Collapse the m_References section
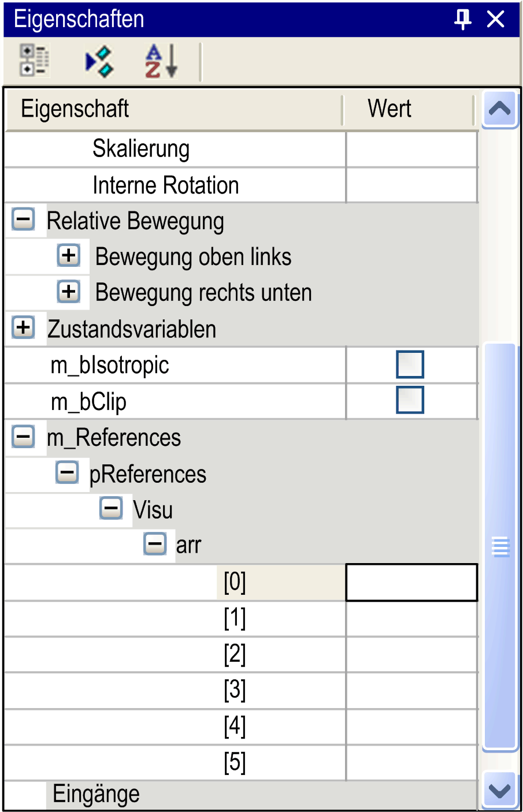523x812 pixels. pyautogui.click(x=24, y=436)
